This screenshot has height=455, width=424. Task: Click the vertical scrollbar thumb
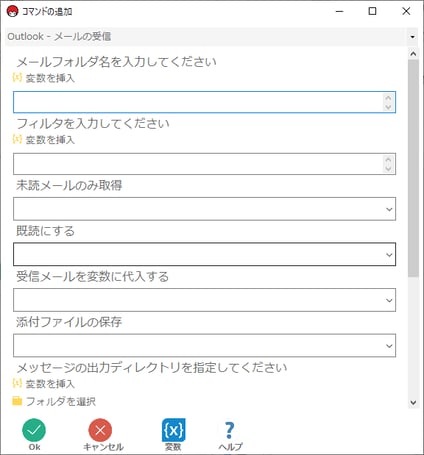pos(413,168)
